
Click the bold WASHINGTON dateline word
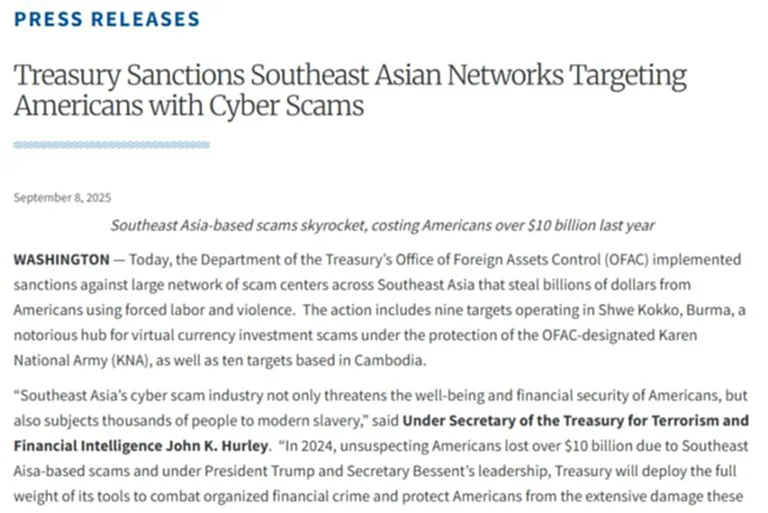62,259
